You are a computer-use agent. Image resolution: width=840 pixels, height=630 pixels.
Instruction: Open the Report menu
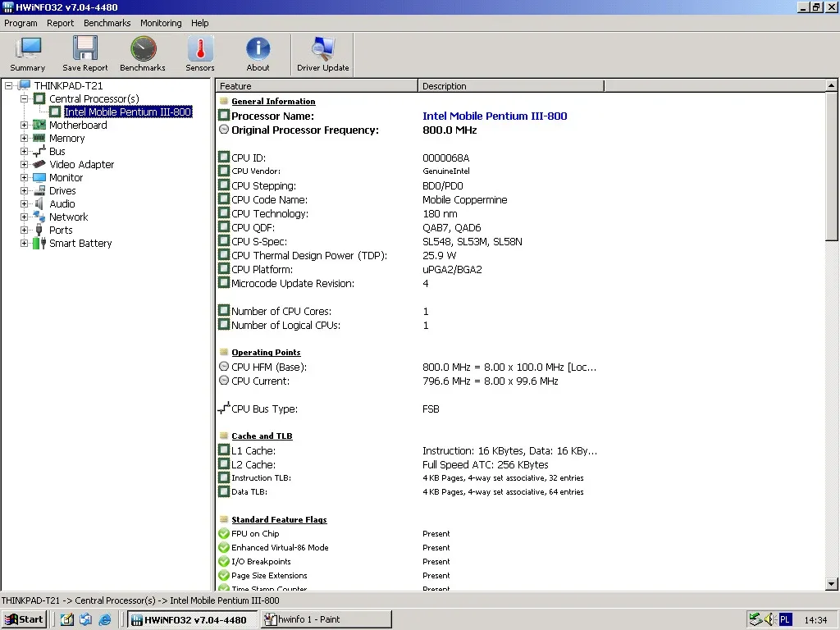click(x=60, y=23)
